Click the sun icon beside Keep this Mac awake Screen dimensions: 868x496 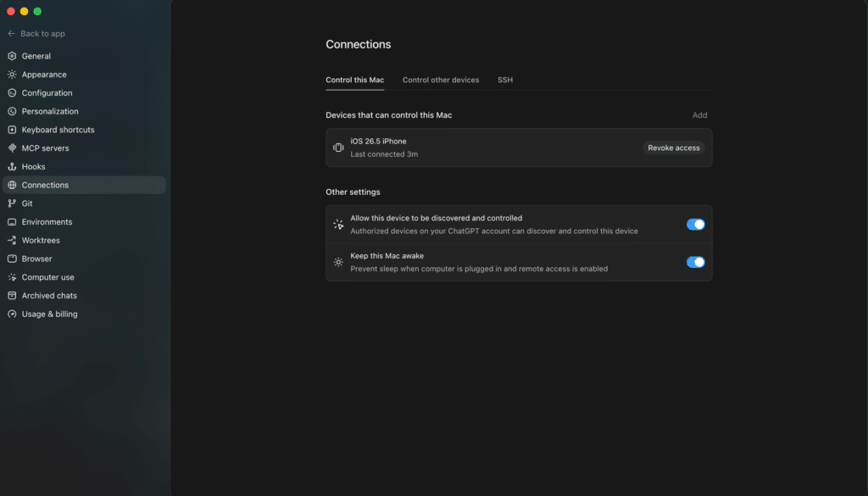point(338,262)
